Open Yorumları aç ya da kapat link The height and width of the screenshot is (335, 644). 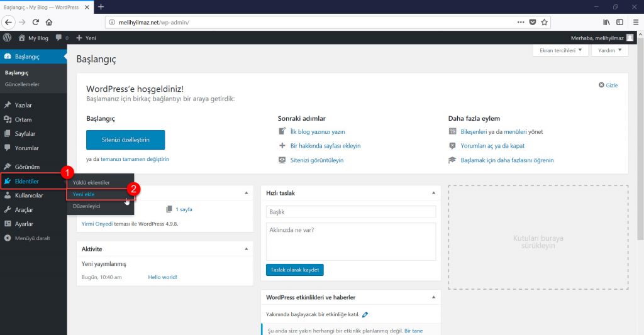click(x=492, y=146)
